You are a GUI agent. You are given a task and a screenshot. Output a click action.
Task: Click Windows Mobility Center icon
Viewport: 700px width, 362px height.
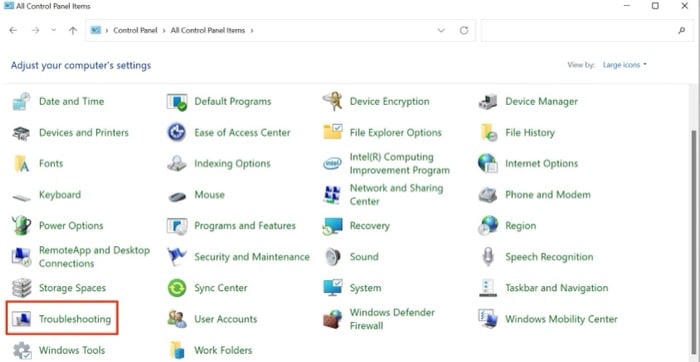(488, 319)
